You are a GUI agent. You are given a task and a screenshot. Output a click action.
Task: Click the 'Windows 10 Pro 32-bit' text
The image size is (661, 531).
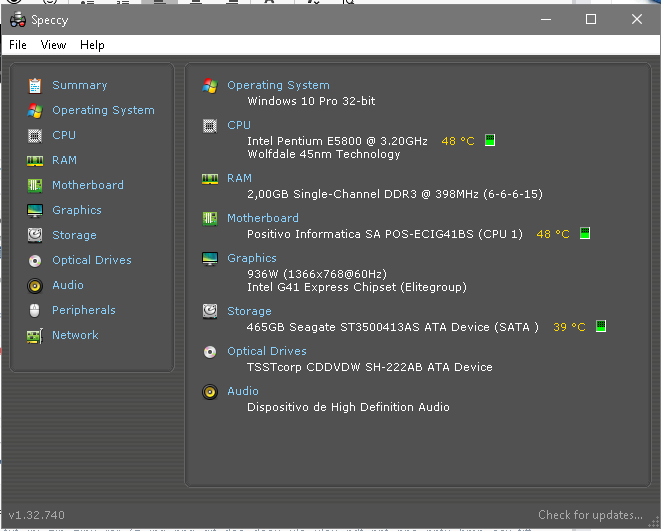coord(311,101)
